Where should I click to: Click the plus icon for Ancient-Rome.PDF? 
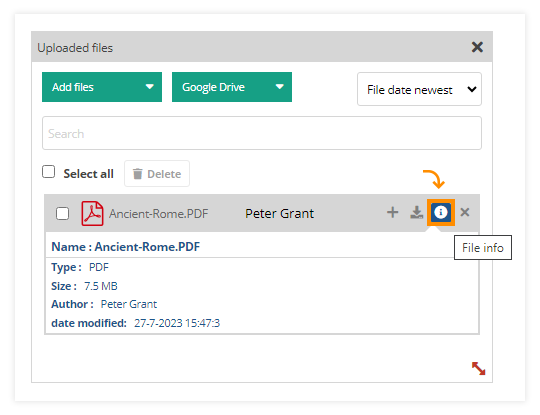pyautogui.click(x=392, y=212)
